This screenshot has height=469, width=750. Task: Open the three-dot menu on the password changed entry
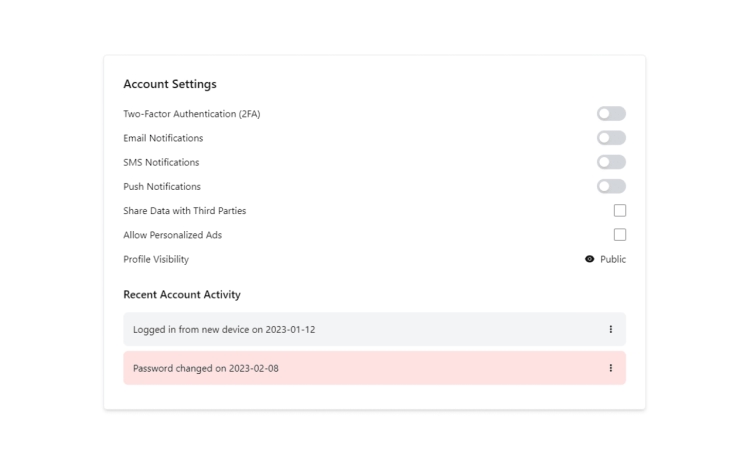[x=610, y=368]
